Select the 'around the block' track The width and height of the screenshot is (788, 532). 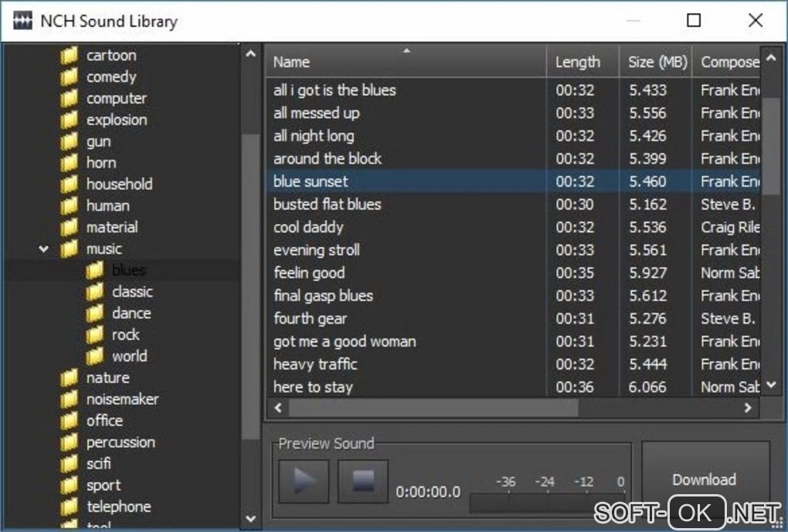[513, 159]
